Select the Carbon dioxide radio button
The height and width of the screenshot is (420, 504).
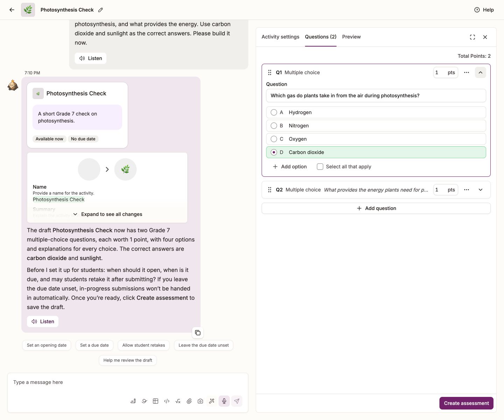(x=274, y=152)
